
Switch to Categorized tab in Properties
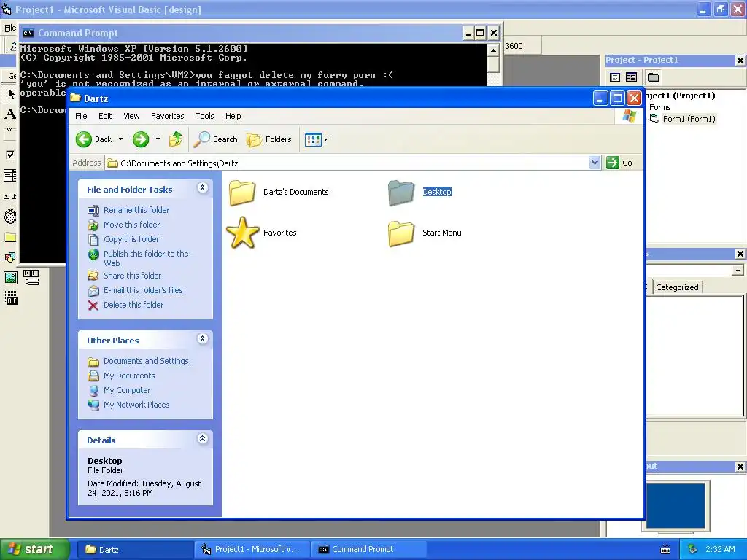[677, 287]
